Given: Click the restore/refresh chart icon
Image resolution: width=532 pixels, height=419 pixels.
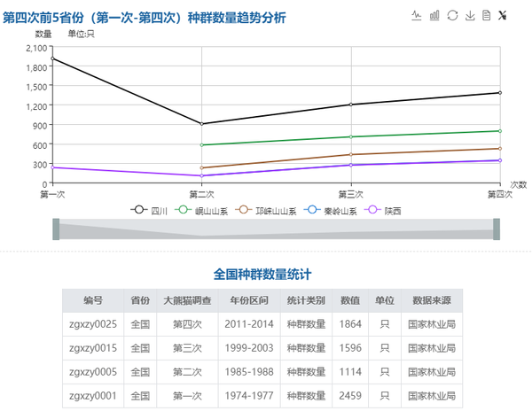Looking at the screenshot, I should [x=452, y=15].
